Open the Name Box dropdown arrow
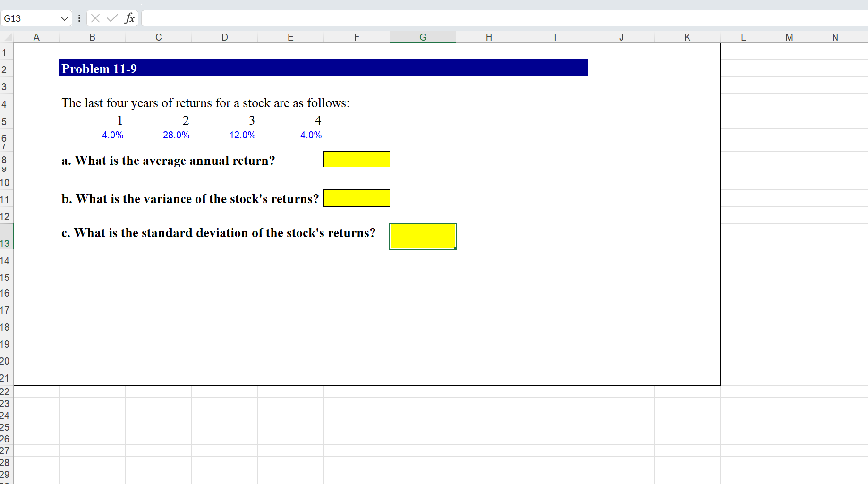 (x=65, y=19)
